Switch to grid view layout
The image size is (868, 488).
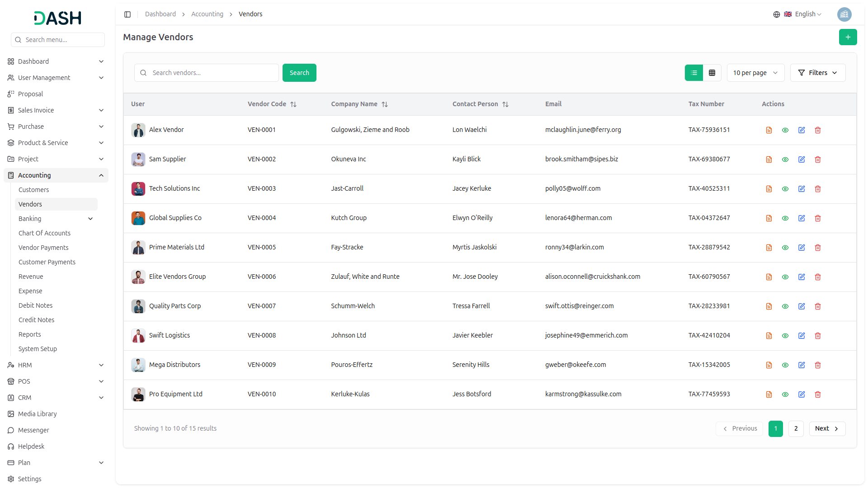[712, 73]
